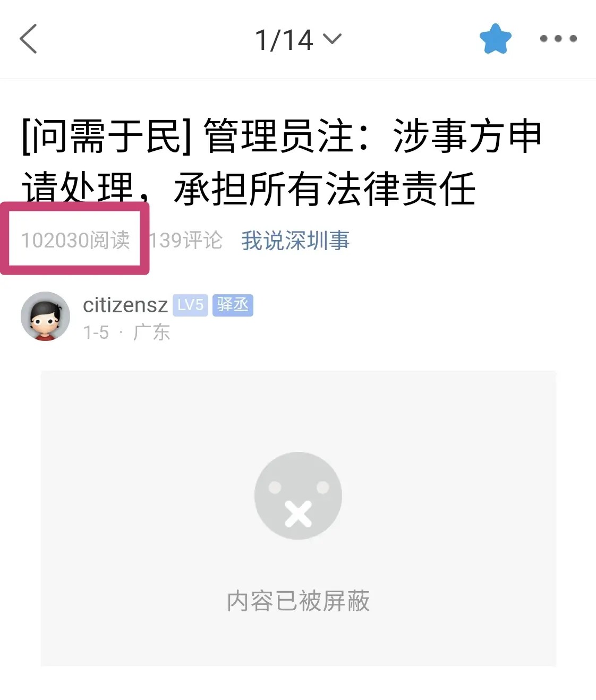Tap the 139评论 comments count
This screenshot has height=700, width=596.
click(185, 241)
